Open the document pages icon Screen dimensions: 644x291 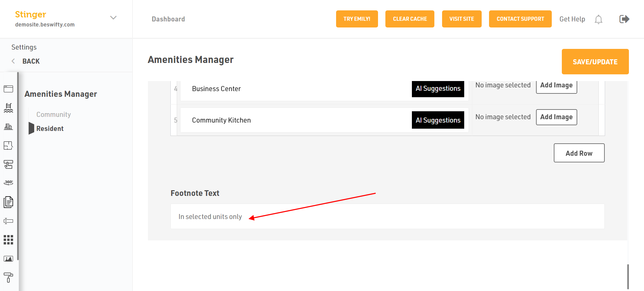click(8, 202)
